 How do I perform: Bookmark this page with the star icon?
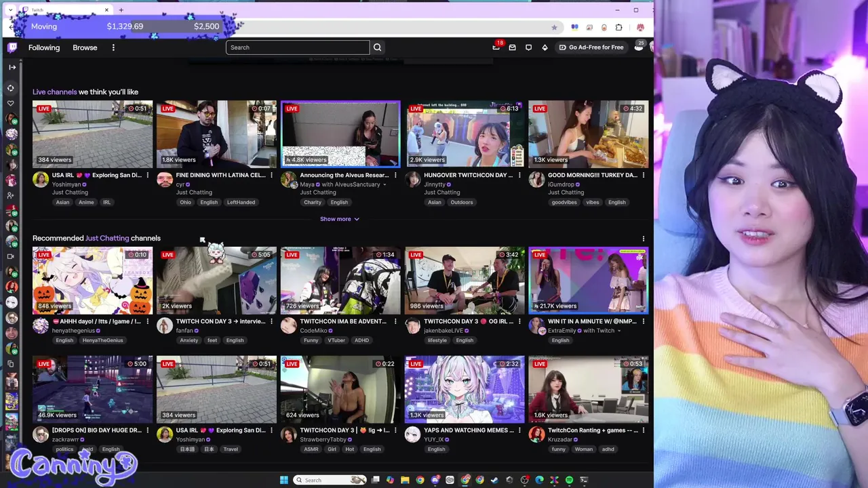pyautogui.click(x=554, y=27)
